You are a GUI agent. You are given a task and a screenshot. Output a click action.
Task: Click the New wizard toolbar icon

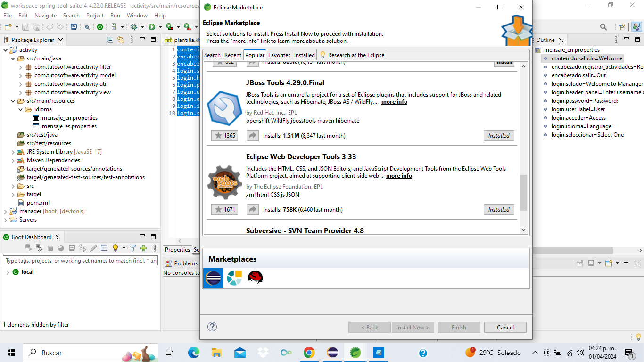pyautogui.click(x=8, y=27)
